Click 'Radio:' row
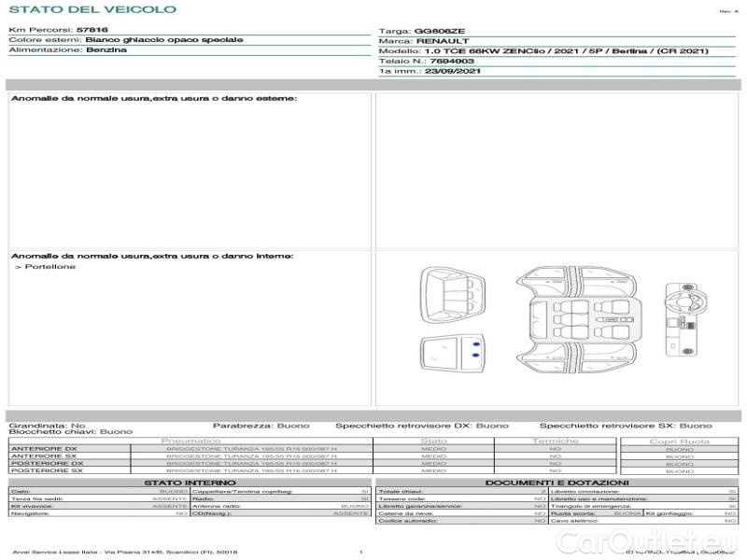Screen dimensions: 747x560 pyautogui.click(x=281, y=498)
